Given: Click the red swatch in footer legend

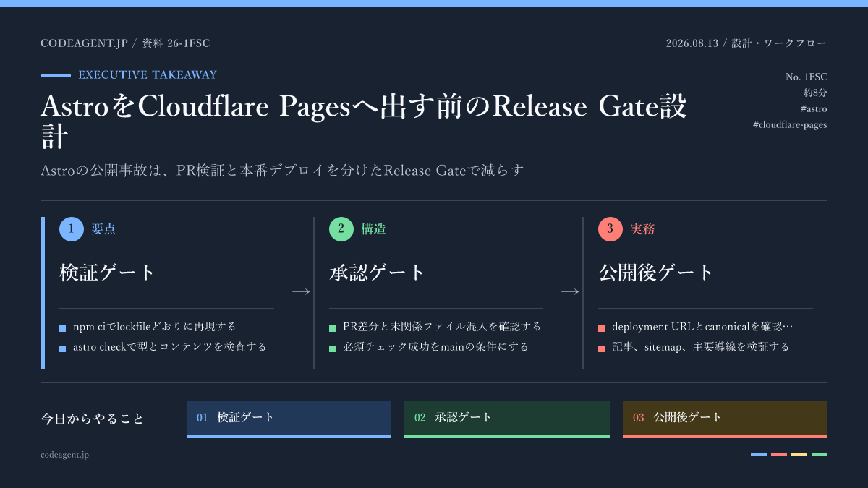Looking at the screenshot, I should click(779, 455).
